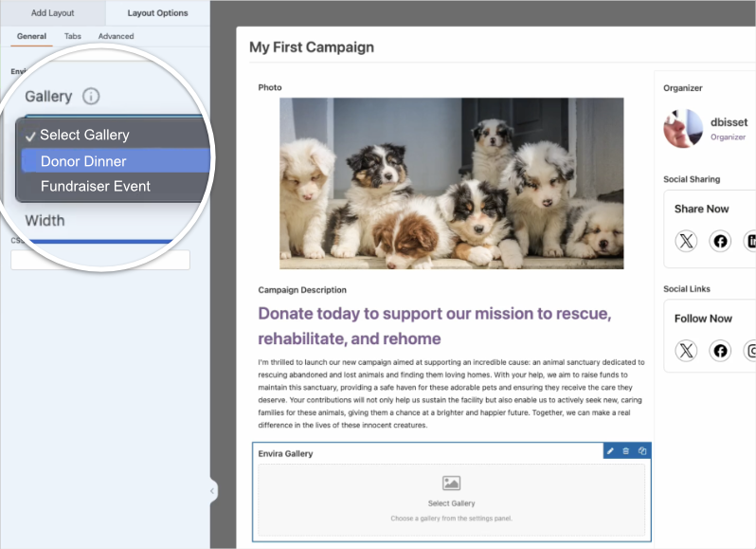
Task: Duplicate the Envira Gallery block
Action: click(642, 451)
